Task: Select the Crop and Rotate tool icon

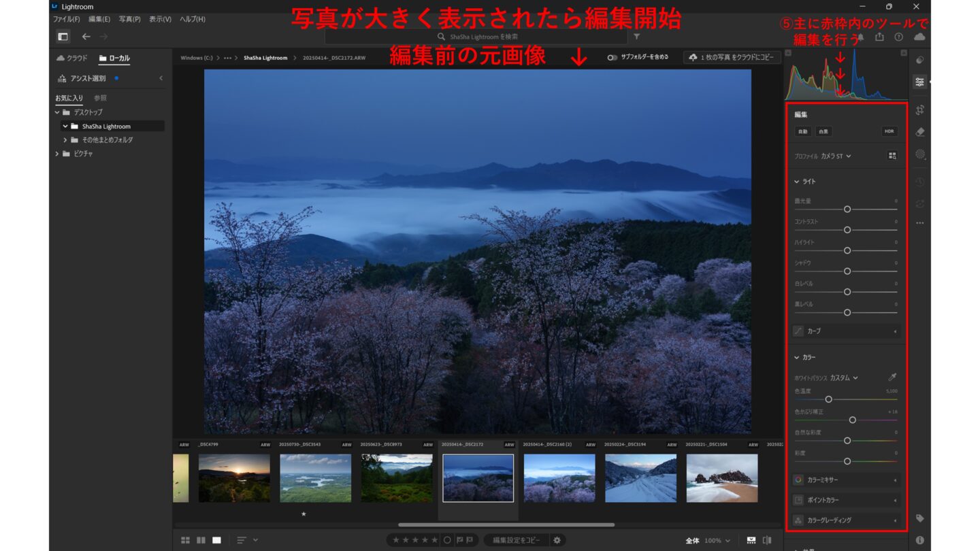Action: 920,110
